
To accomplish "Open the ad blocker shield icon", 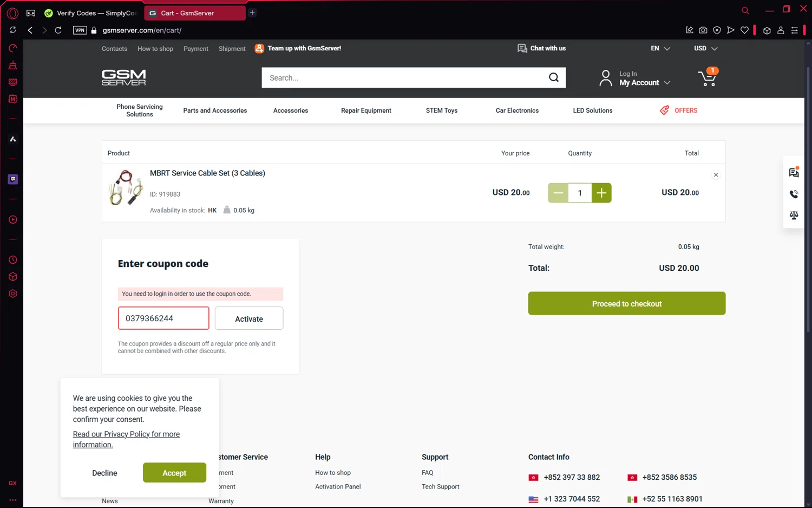I will (717, 30).
